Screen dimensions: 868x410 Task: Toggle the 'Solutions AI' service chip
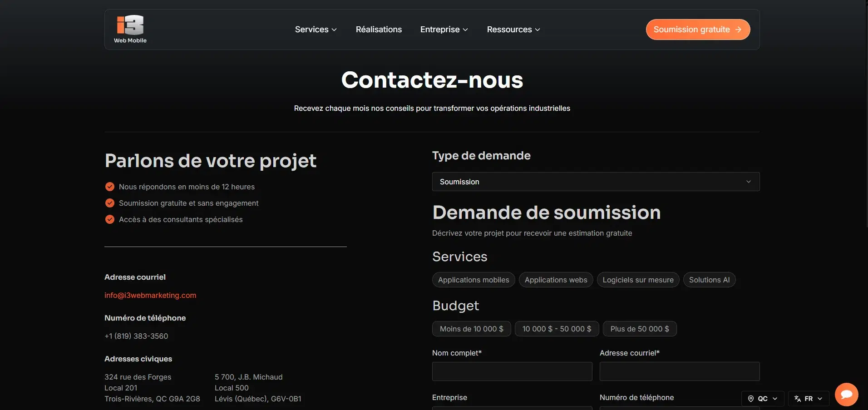(710, 280)
